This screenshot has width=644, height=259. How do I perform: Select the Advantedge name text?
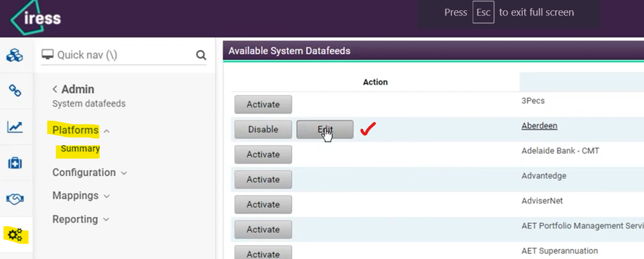point(544,175)
